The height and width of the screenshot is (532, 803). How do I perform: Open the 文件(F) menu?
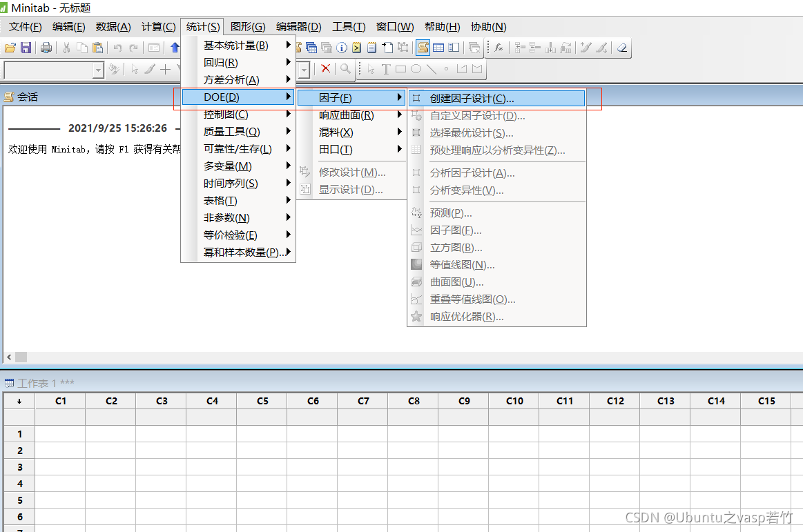tap(25, 27)
